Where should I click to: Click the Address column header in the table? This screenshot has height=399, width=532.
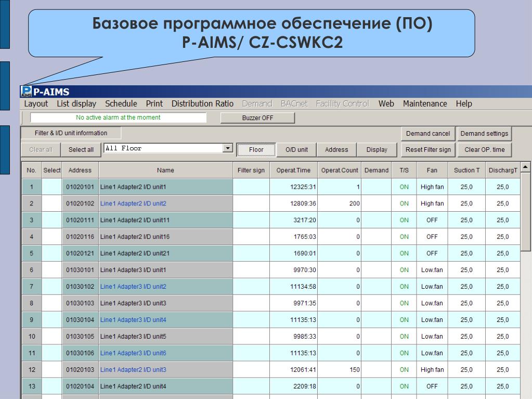pos(80,170)
